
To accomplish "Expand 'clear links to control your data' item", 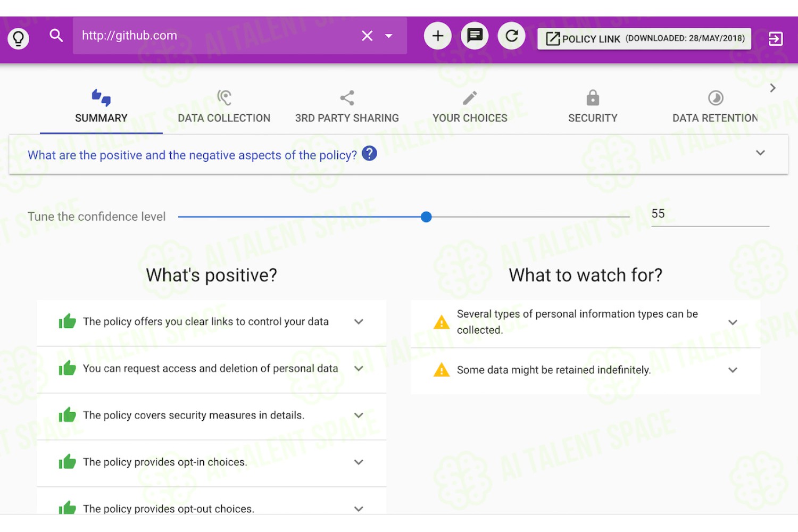I will click(359, 322).
